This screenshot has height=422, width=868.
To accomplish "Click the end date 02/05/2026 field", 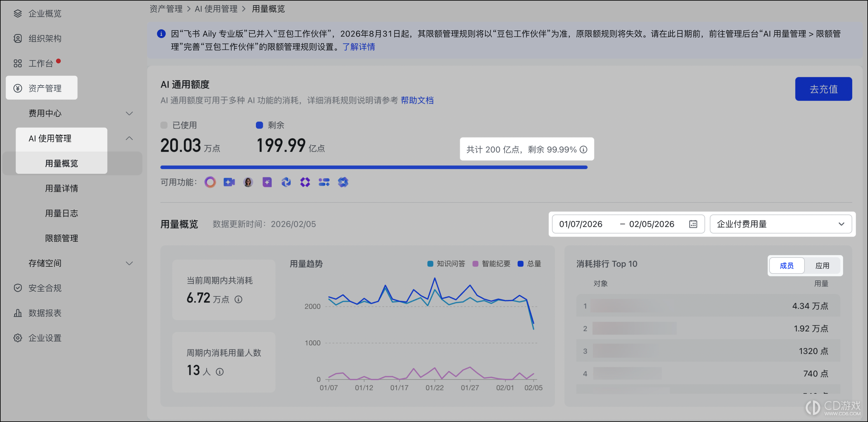I will coord(652,224).
